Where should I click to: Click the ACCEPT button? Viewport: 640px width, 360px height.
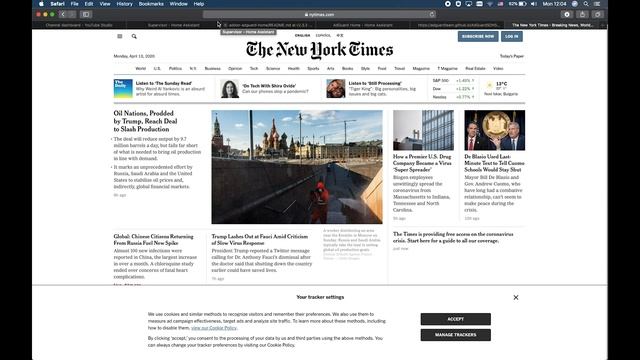[x=456, y=319]
